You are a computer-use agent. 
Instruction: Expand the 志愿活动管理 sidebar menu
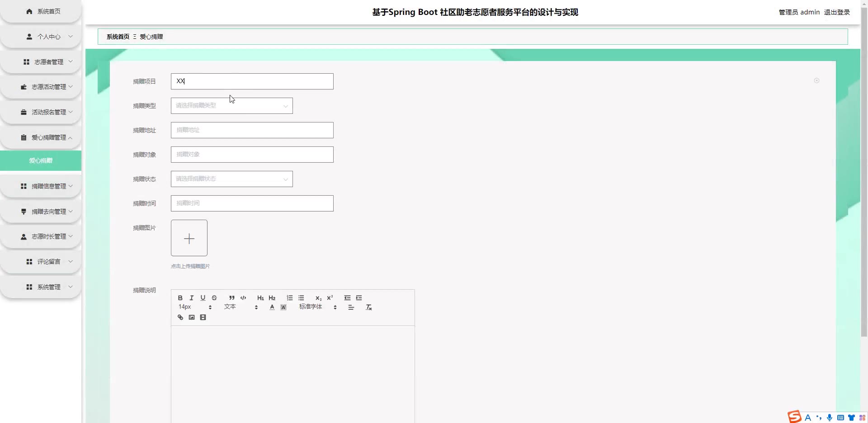tap(41, 87)
